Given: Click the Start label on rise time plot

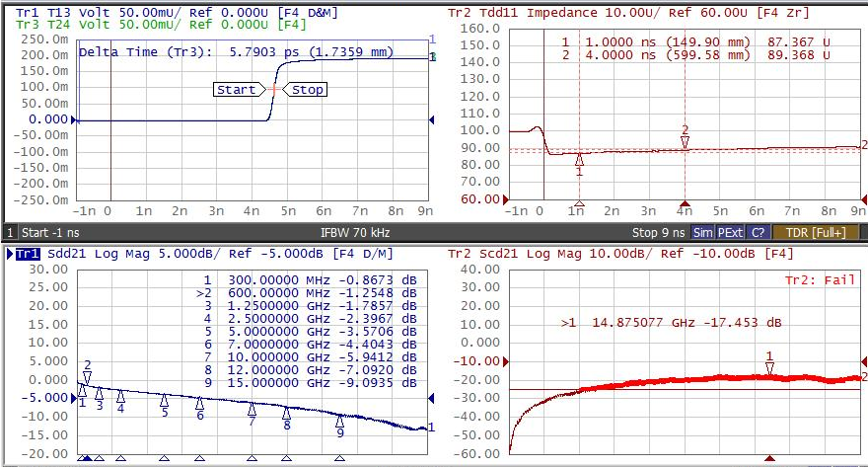Looking at the screenshot, I should coord(236,90).
